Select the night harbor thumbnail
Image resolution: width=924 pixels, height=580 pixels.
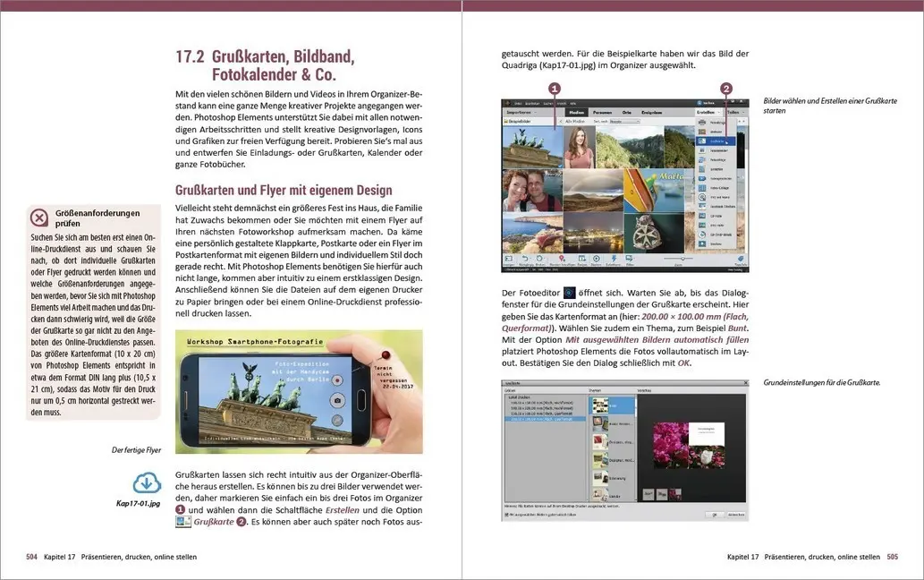(x=593, y=233)
